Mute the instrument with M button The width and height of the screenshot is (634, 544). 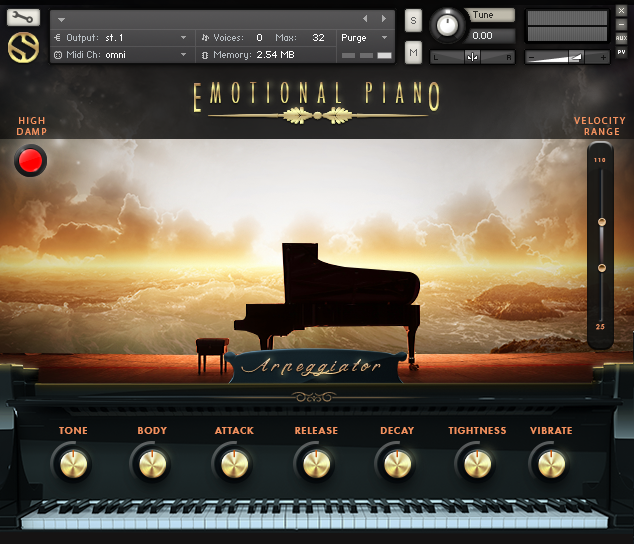pyautogui.click(x=413, y=52)
